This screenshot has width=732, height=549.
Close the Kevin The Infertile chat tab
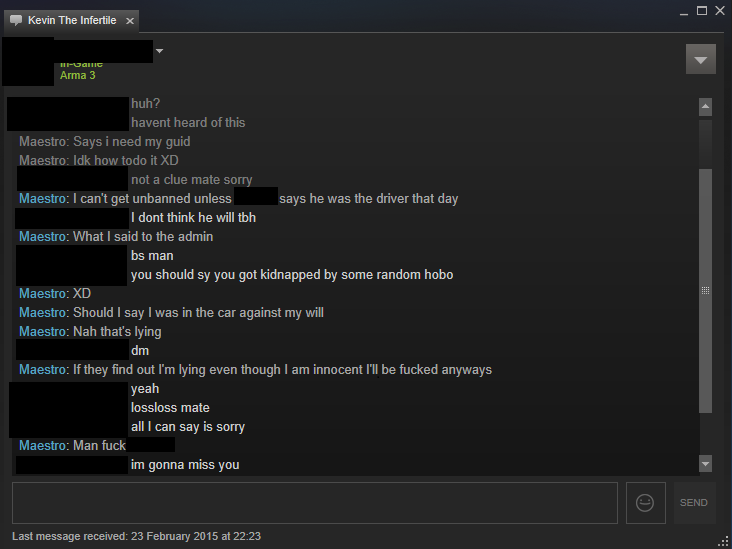click(130, 21)
